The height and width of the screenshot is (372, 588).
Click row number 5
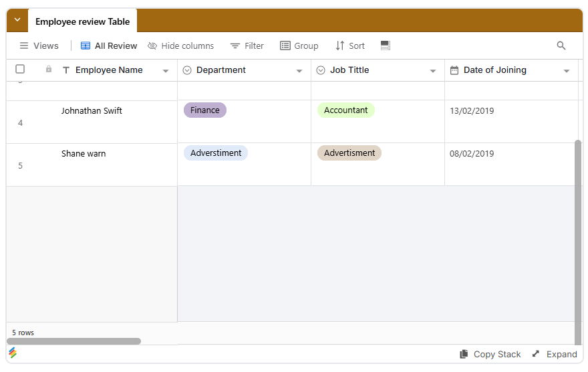[x=20, y=165]
